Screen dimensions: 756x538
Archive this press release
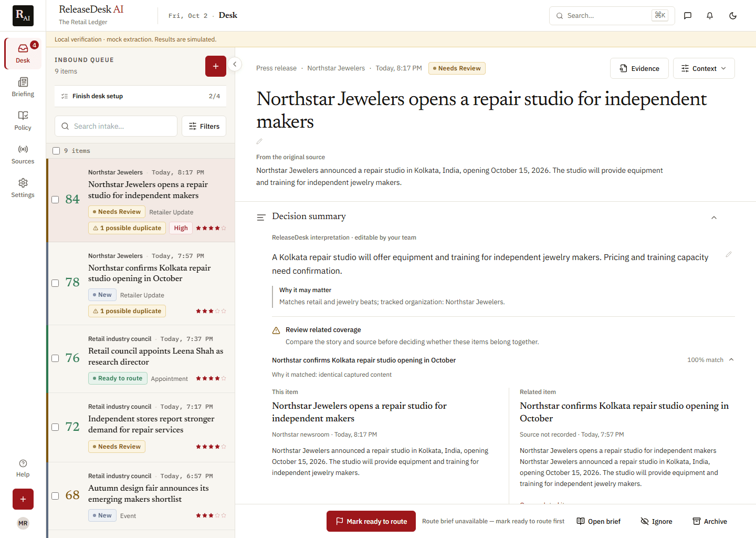[x=710, y=521]
